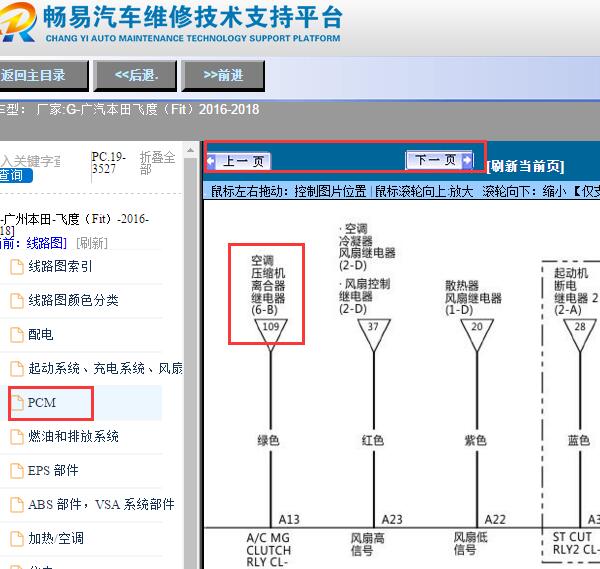600x569 pixels.
Task: Select 配电 in the tree
Action: pyautogui.click(x=41, y=334)
